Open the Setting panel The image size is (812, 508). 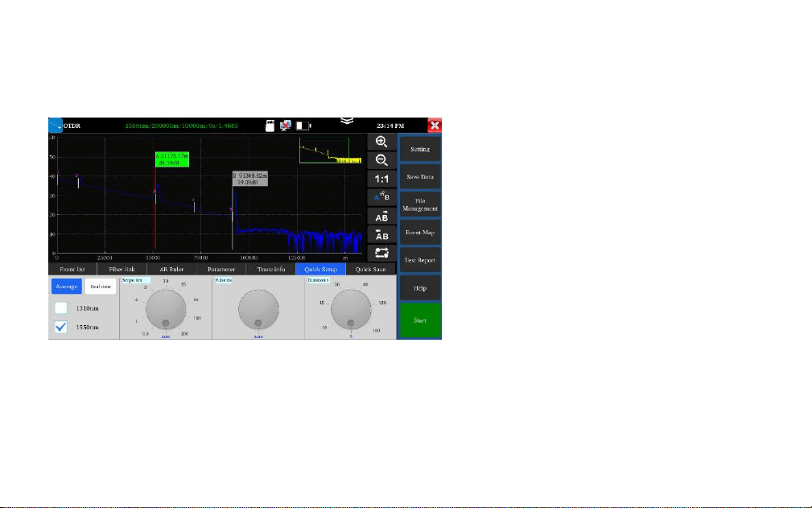tap(420, 149)
